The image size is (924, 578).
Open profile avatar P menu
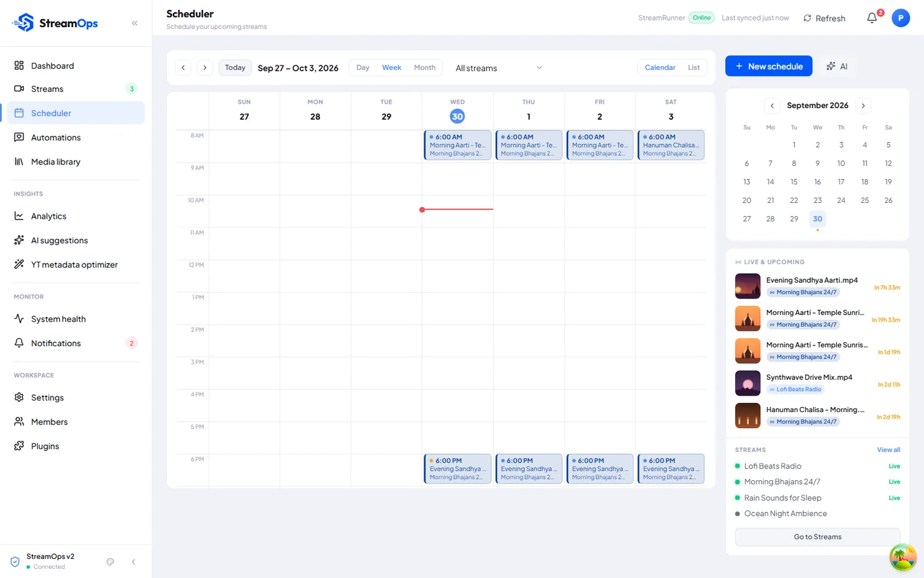(901, 18)
